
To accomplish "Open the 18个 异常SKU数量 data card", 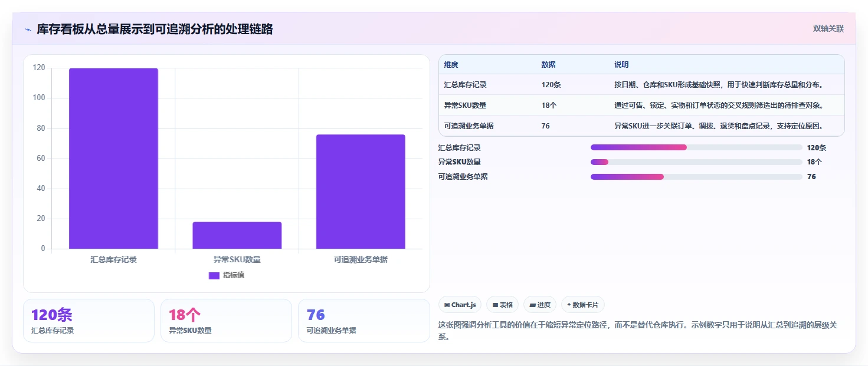I will (226, 321).
